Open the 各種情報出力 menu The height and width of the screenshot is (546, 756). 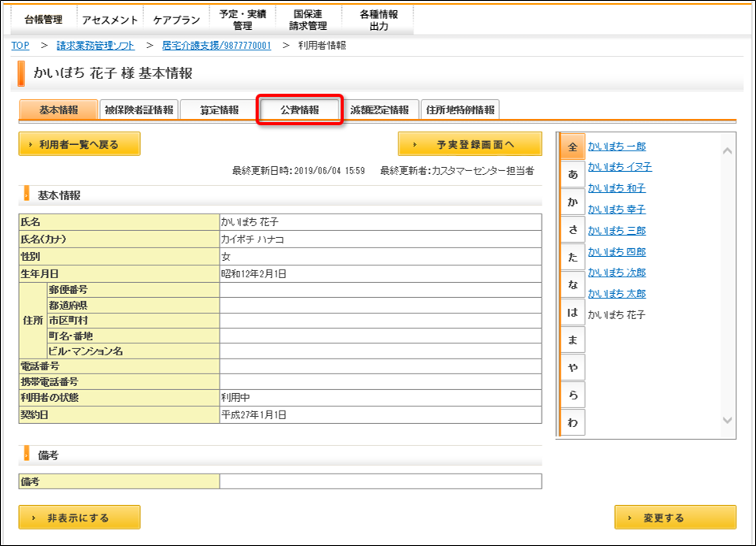point(379,20)
